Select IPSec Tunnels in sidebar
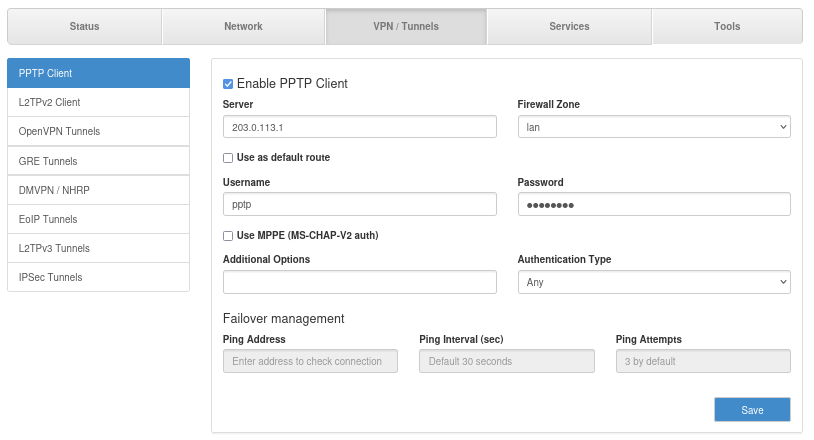 [x=98, y=277]
